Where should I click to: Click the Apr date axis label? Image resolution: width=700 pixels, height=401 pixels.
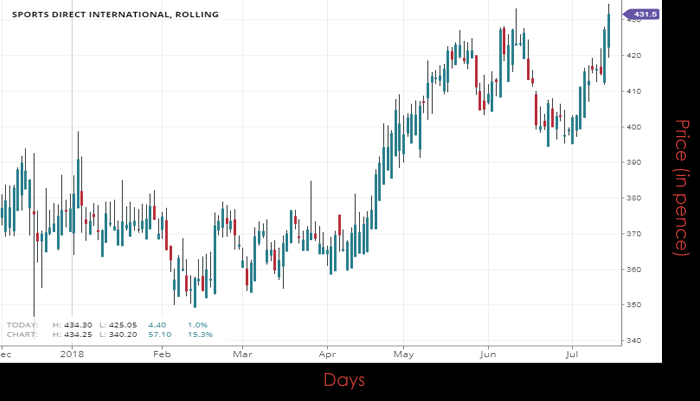click(328, 353)
